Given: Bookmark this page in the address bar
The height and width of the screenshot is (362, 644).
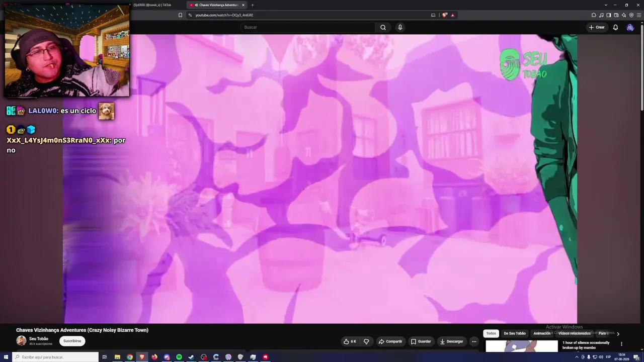Looking at the screenshot, I should (x=180, y=15).
